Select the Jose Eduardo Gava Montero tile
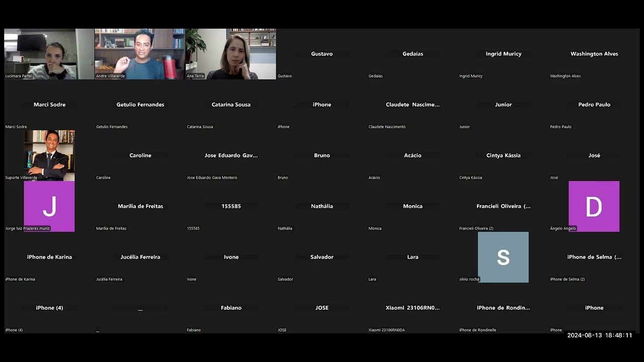 click(231, 155)
